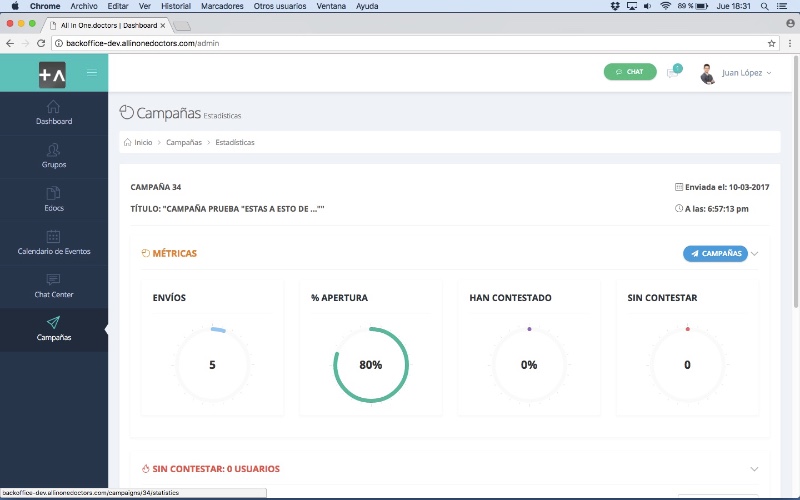Click the browser forward arrow
The width and height of the screenshot is (800, 500).
(x=26, y=43)
